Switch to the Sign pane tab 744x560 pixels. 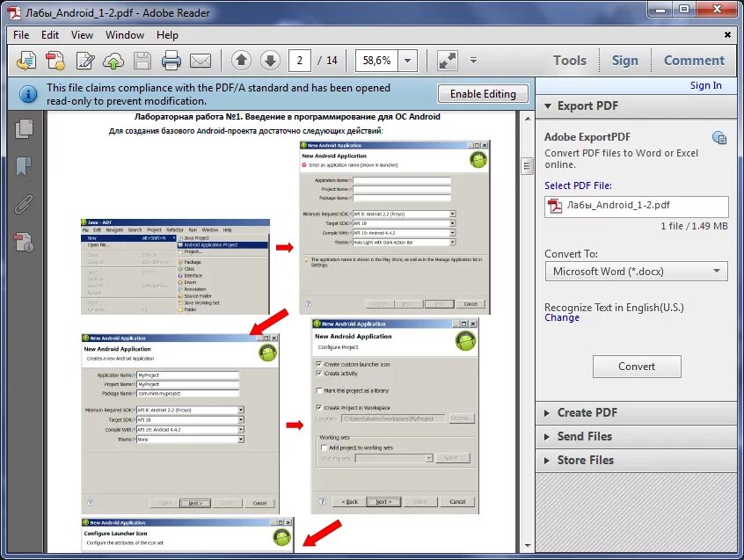tap(625, 61)
